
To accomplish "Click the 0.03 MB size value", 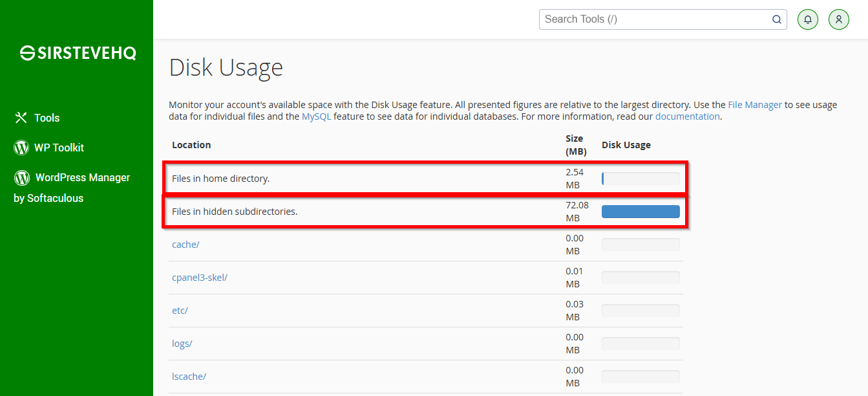I will [575, 311].
